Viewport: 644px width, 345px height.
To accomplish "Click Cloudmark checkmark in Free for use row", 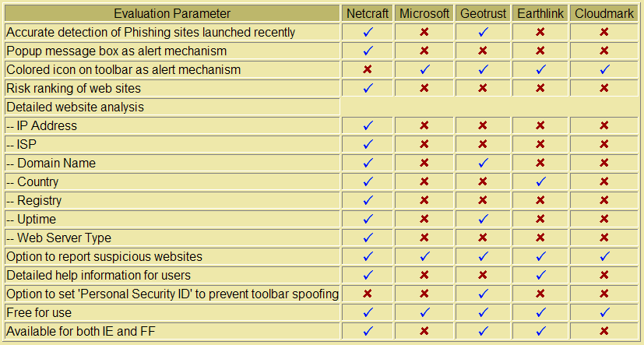I will (604, 312).
